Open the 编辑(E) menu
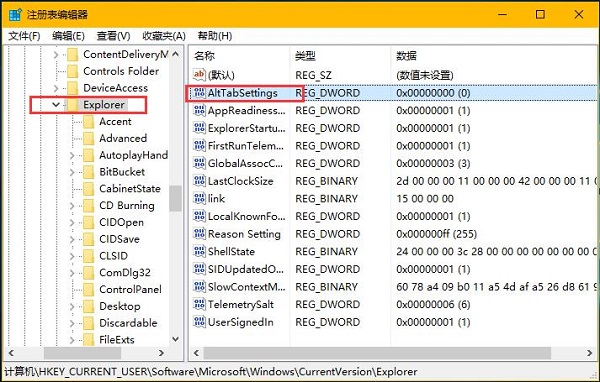This screenshot has height=382, width=600. (x=68, y=36)
